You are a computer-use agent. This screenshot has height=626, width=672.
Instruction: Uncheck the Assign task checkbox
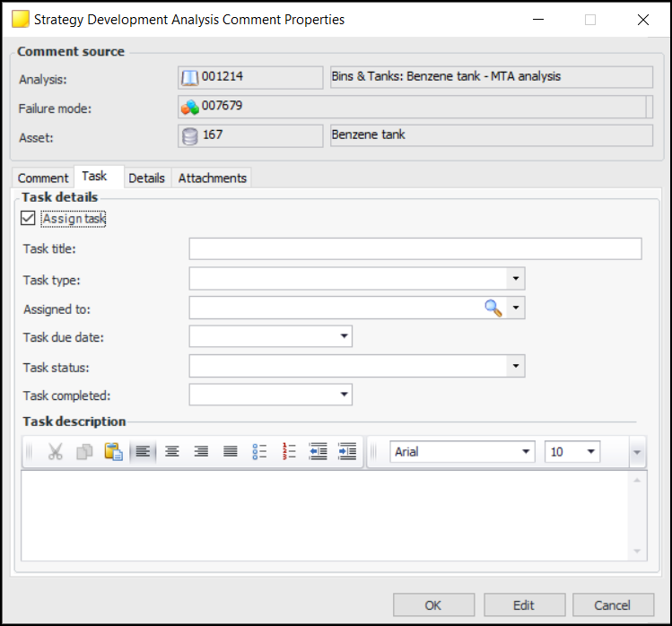pyautogui.click(x=28, y=218)
